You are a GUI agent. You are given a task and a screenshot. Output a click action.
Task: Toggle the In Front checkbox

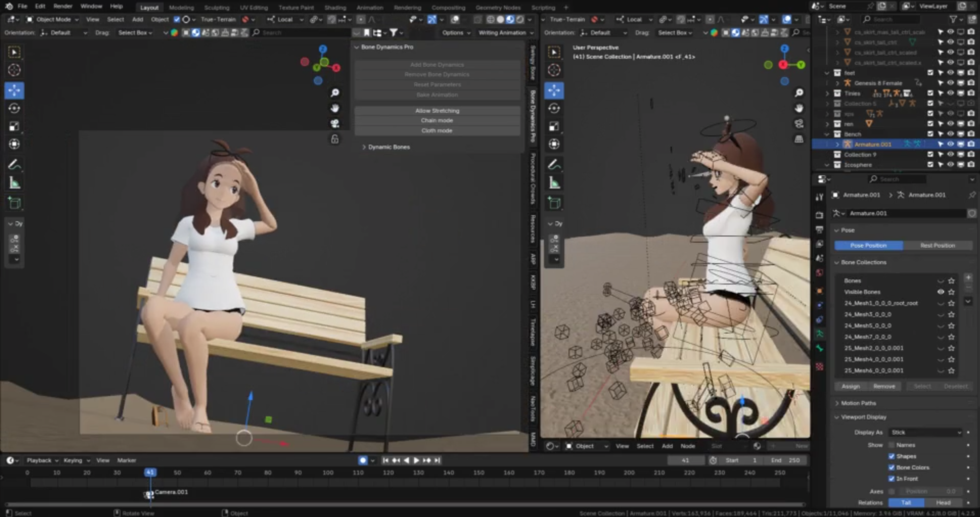point(892,479)
